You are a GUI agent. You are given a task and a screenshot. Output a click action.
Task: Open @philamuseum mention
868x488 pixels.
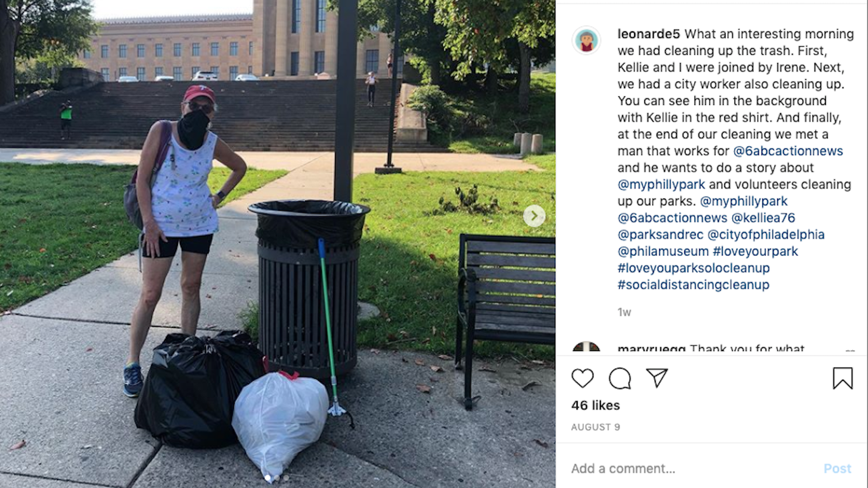[x=663, y=251]
